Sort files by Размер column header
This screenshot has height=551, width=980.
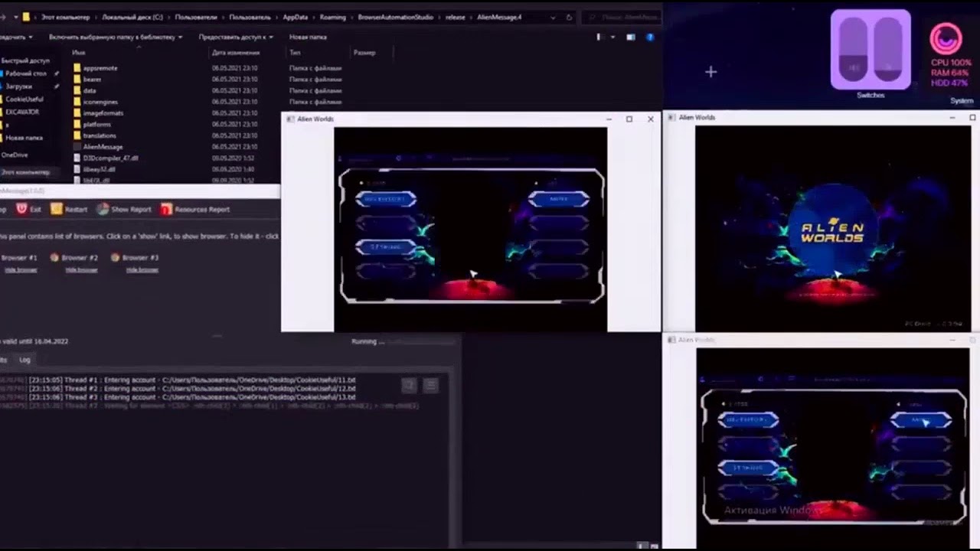click(364, 53)
